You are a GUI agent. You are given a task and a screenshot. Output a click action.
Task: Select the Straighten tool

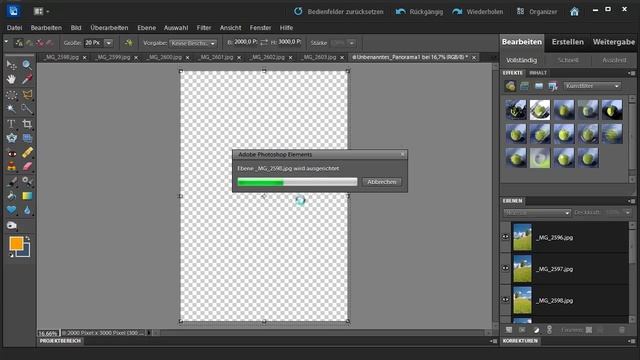(x=27, y=138)
